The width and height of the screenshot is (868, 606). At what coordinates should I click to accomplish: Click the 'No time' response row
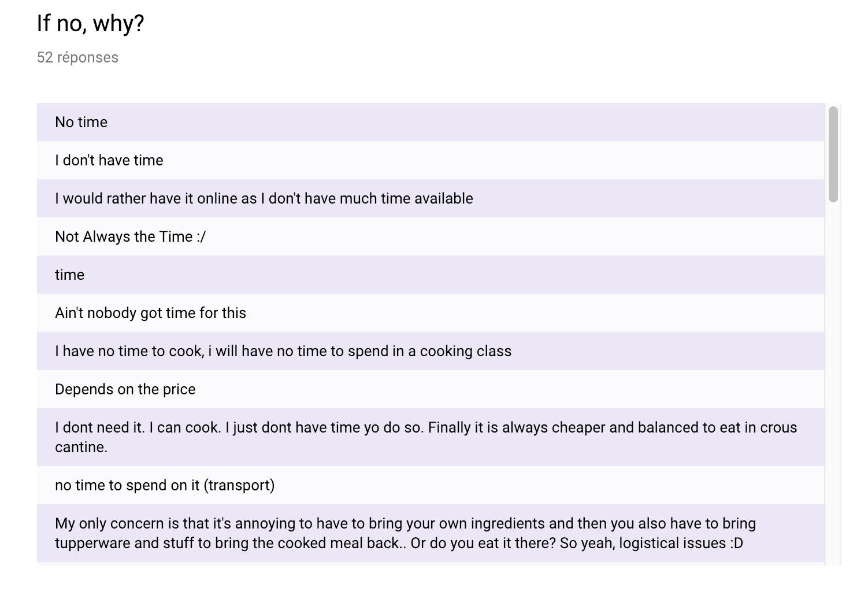[x=431, y=122]
